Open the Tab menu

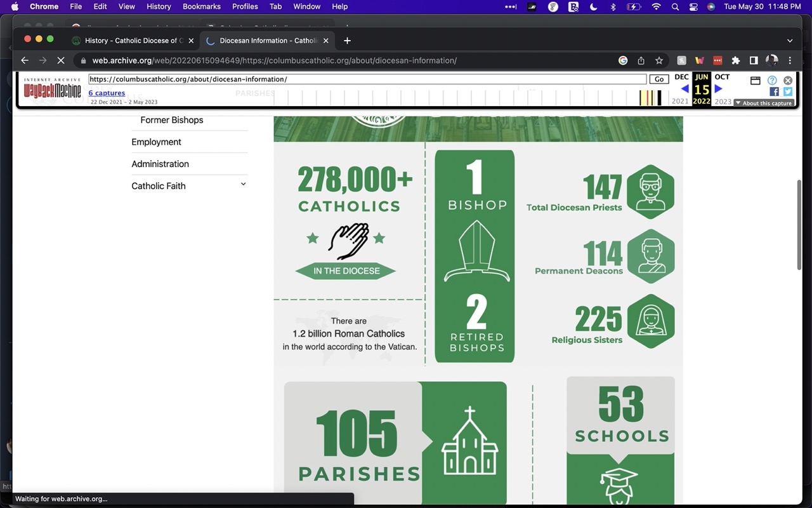point(275,6)
